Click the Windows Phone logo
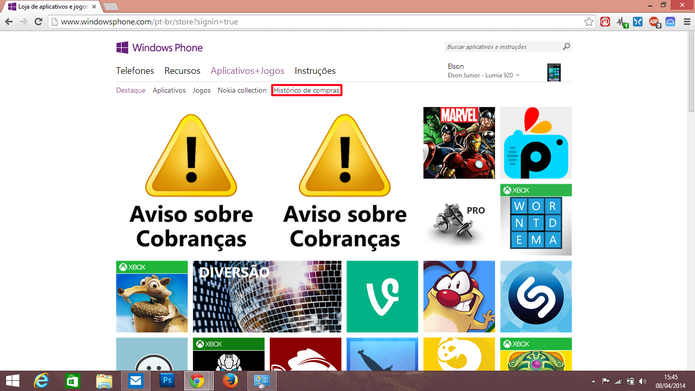695x391 pixels. (159, 47)
